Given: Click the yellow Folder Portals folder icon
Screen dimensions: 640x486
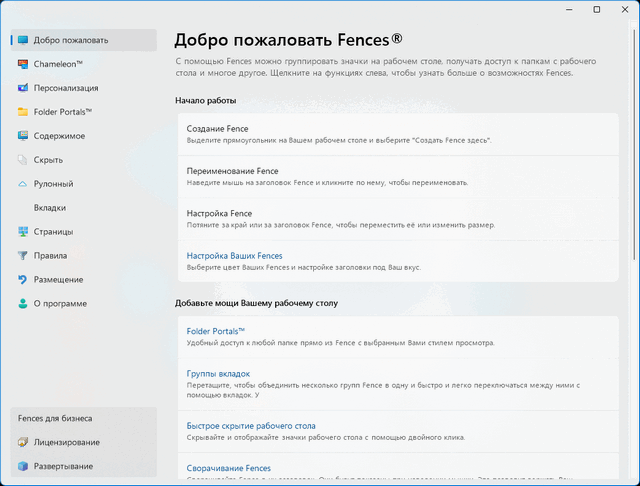Looking at the screenshot, I should coord(23,112).
